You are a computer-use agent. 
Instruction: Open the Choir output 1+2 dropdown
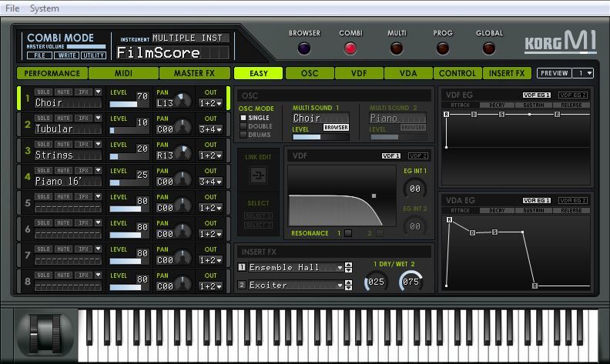[x=210, y=103]
